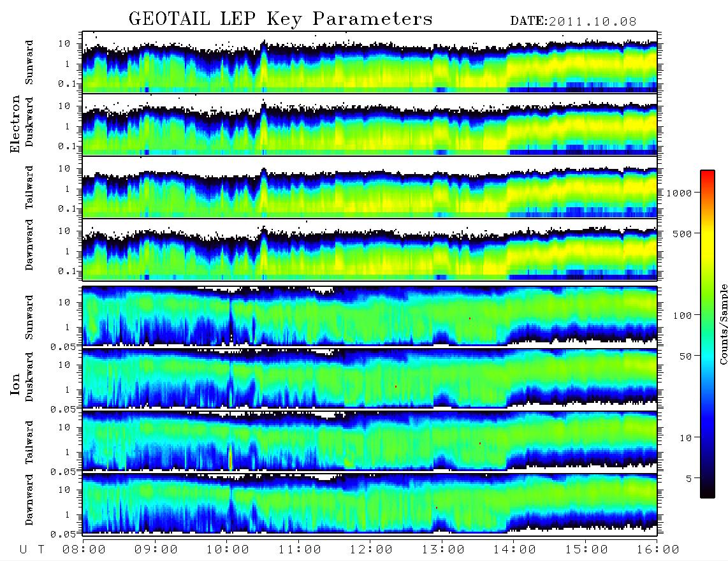Click the Ion "Tailward" panel label
The width and height of the screenshot is (728, 561).
click(x=29, y=442)
